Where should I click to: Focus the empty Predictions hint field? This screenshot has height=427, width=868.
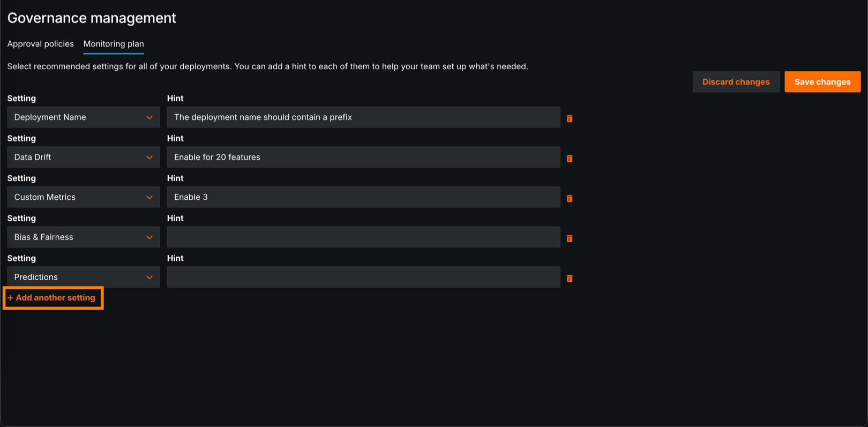click(x=363, y=277)
